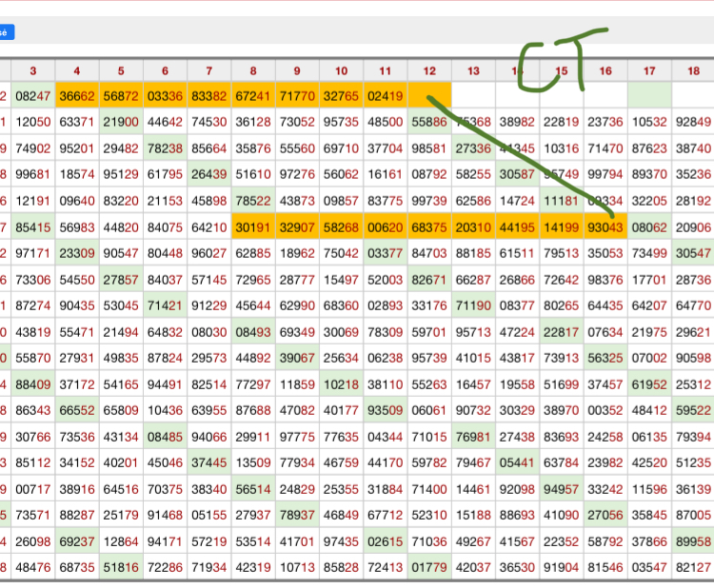The image size is (714, 588).
Task: Click the empty green cell under column 17
Action: tap(649, 95)
